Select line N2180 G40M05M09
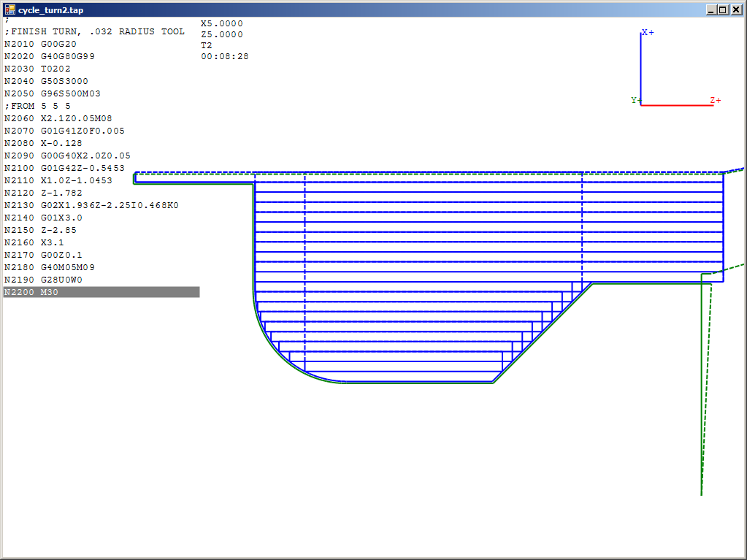 (50, 266)
